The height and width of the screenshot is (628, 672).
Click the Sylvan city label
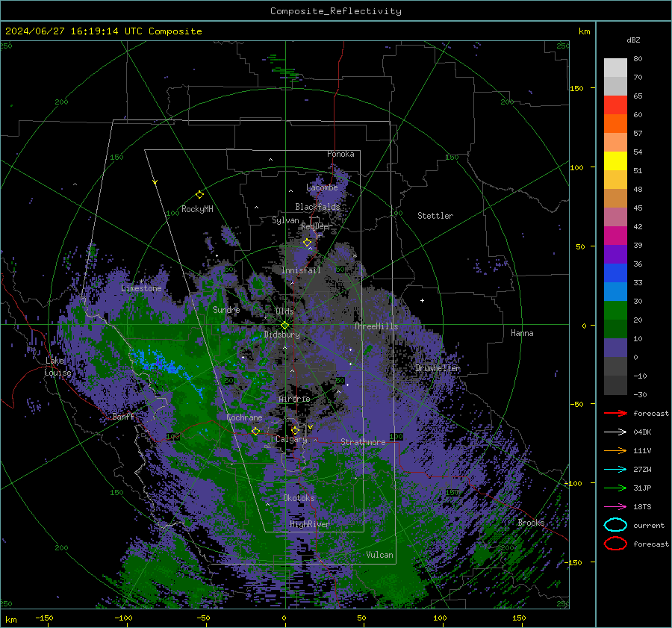(285, 220)
